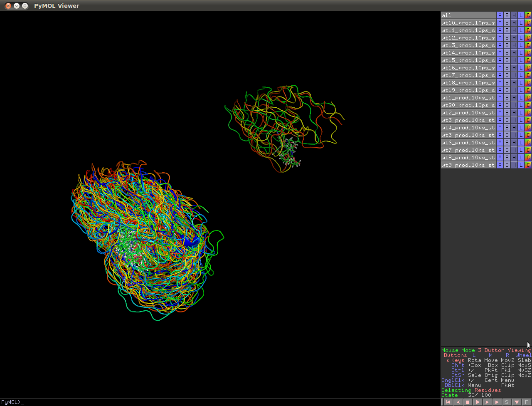Screen dimensions: 532x406
Task: Open Action menu for wt3_prod.10ps_st
Action: point(500,120)
